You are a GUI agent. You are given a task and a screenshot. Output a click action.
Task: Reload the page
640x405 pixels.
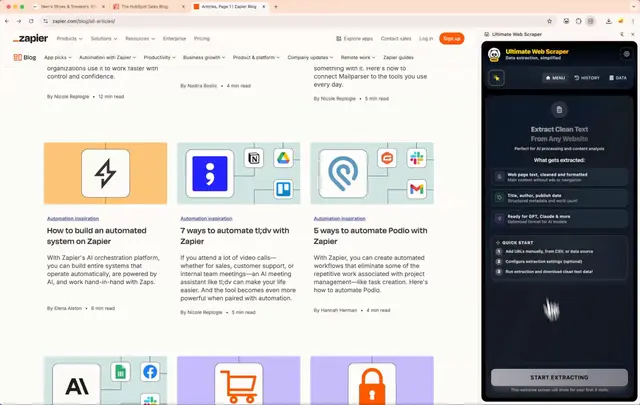click(31, 21)
